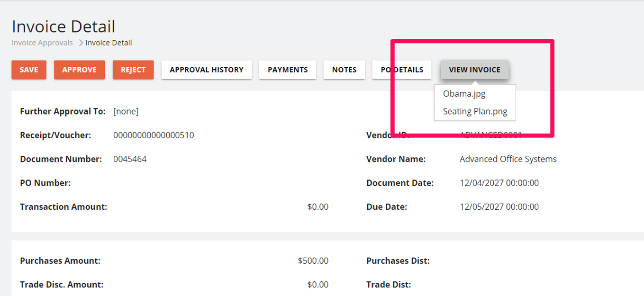Approve this invoice
Image resolution: width=644 pixels, height=296 pixels.
(79, 70)
